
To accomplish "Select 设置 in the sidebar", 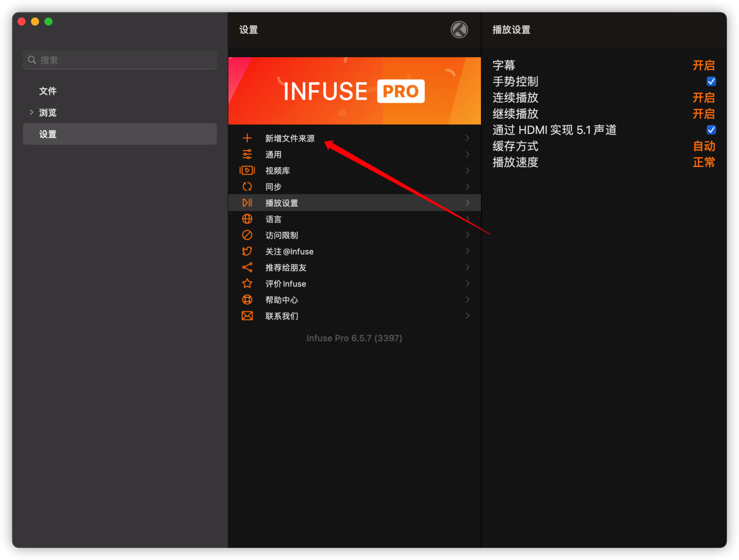I will [120, 134].
